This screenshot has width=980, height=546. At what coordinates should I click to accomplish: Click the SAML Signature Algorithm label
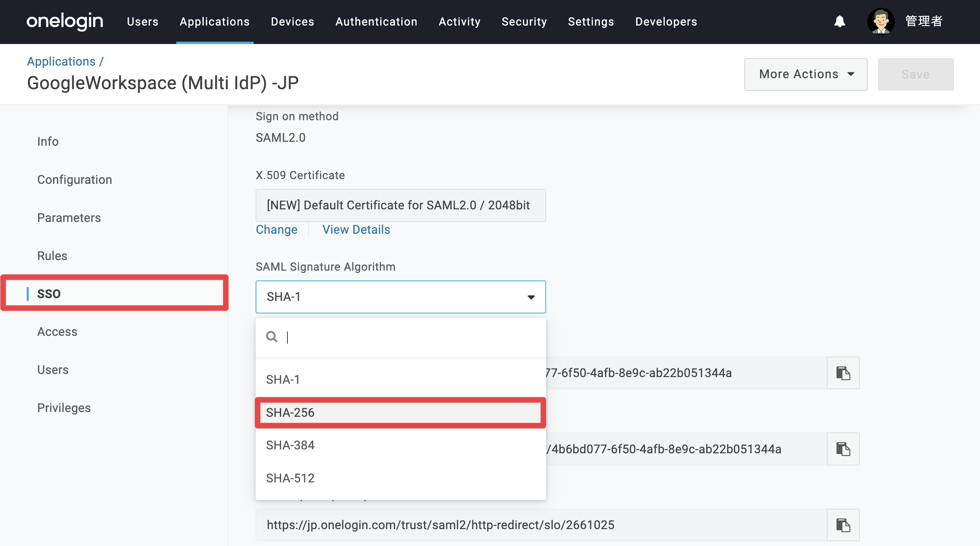325,267
